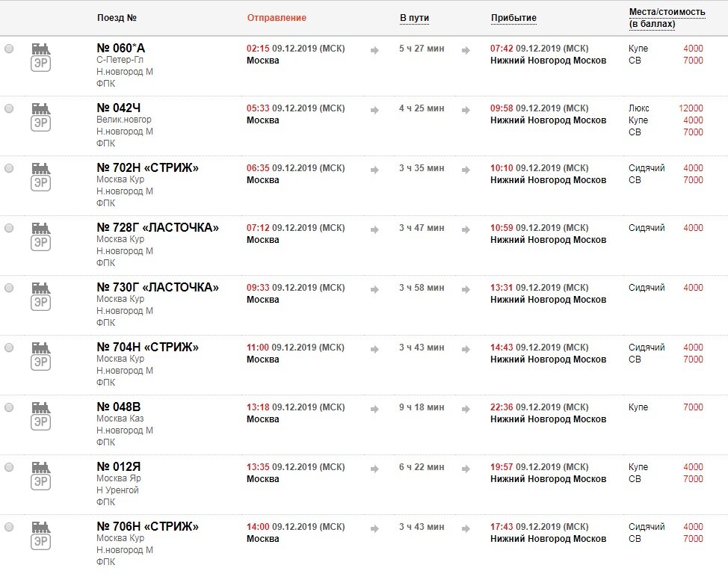Click the Прибытие column header
728x574 pixels.
point(513,18)
